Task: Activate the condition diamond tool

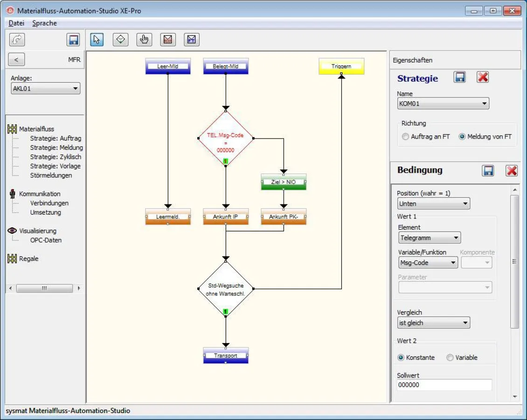Action: tap(120, 39)
